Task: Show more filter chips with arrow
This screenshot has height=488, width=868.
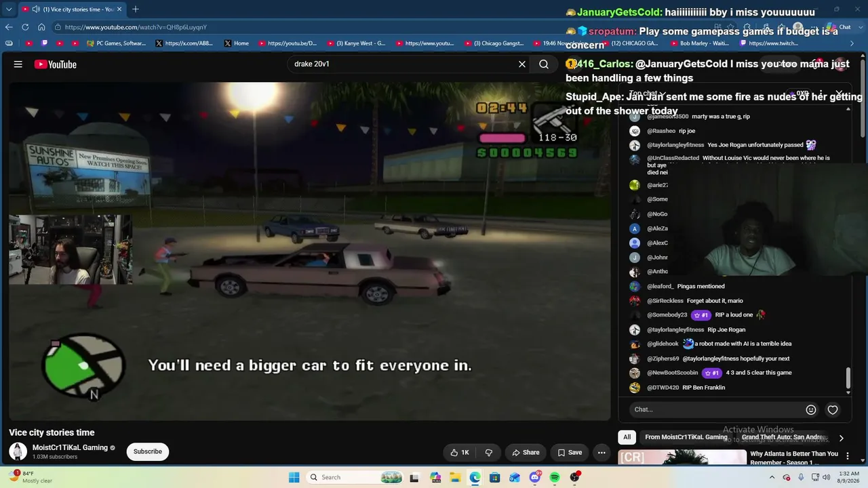Action: 841,438
